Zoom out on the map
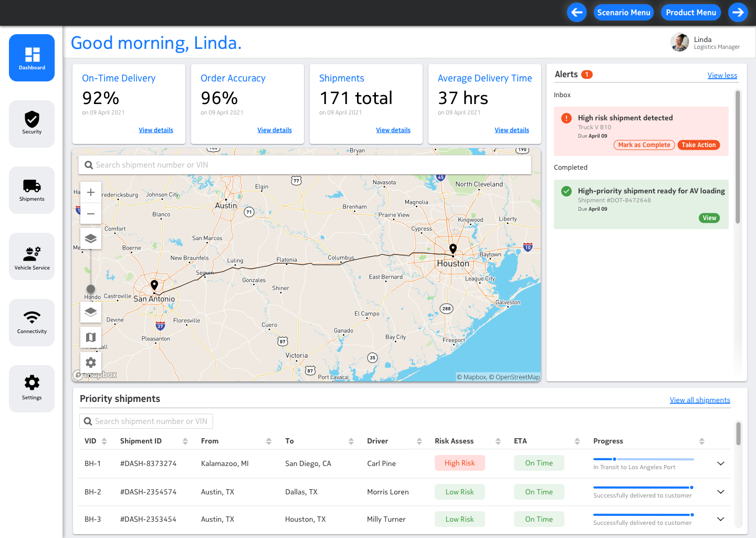This screenshot has width=756, height=538. coord(91,213)
